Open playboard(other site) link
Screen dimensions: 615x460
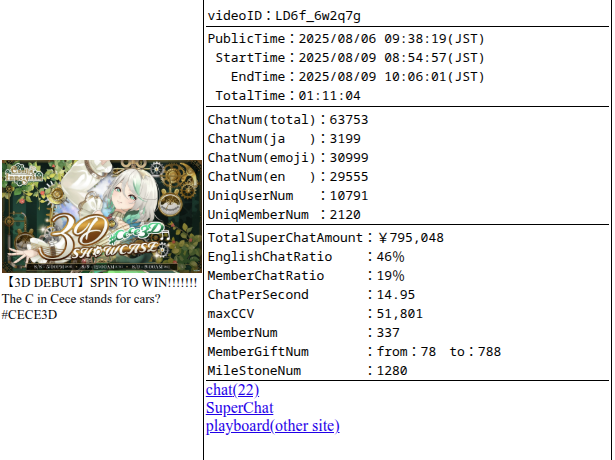tap(273, 426)
